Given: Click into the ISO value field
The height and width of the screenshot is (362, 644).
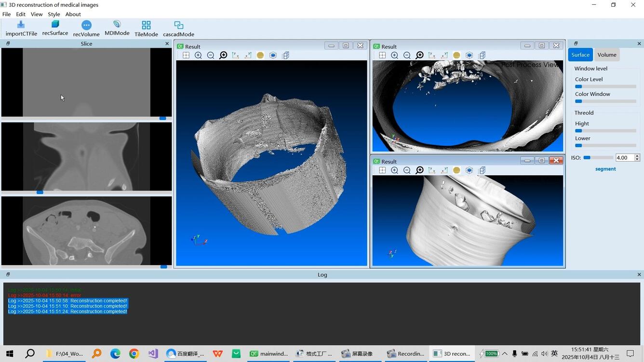Looking at the screenshot, I should coord(625,158).
